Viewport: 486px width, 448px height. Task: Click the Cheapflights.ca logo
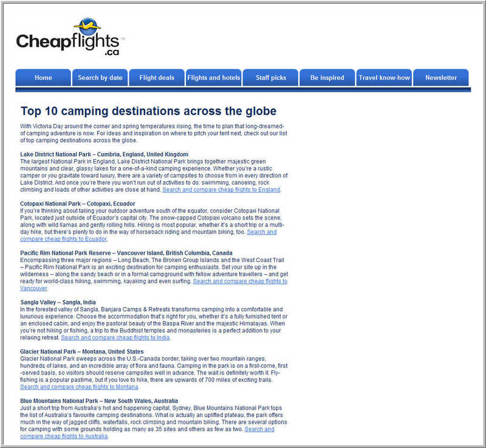(70, 37)
